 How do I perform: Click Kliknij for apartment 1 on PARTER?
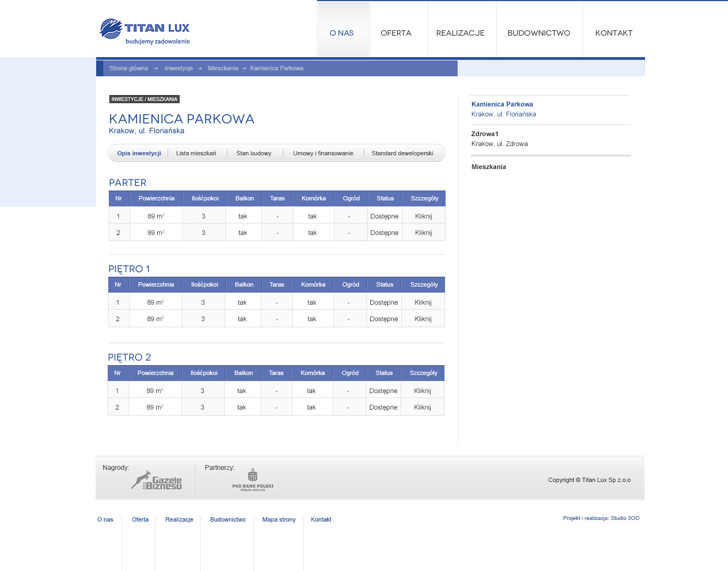point(423,216)
